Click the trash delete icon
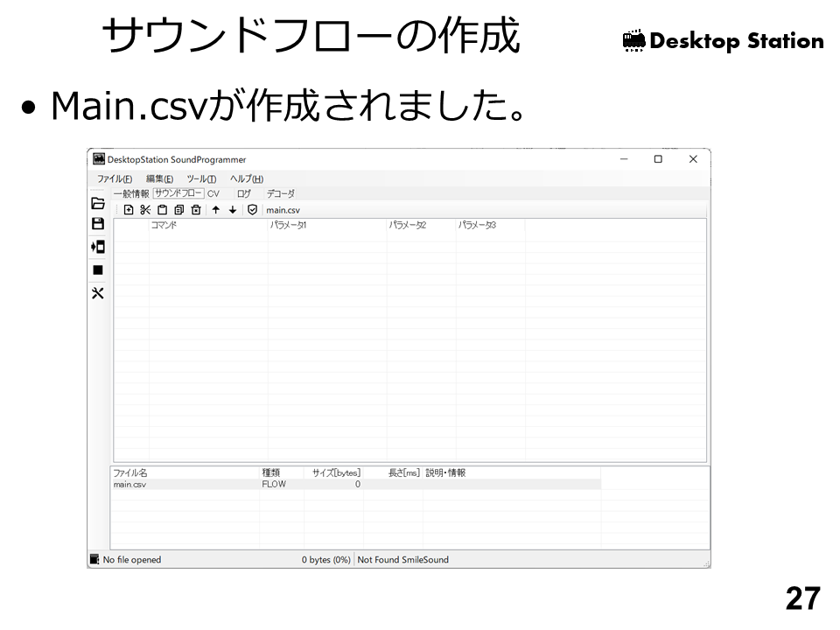The height and width of the screenshot is (630, 840). coord(196,210)
